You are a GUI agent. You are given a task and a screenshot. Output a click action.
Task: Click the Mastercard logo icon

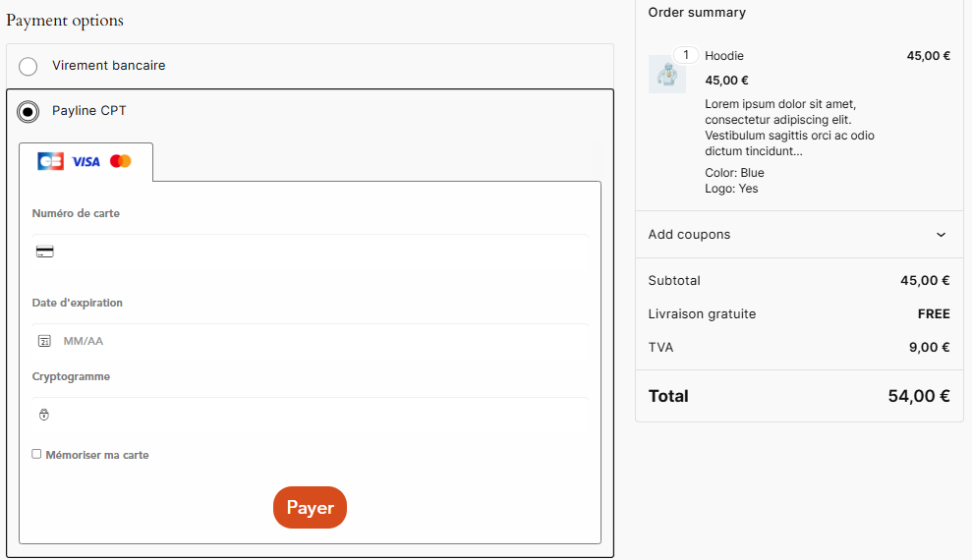coord(121,161)
